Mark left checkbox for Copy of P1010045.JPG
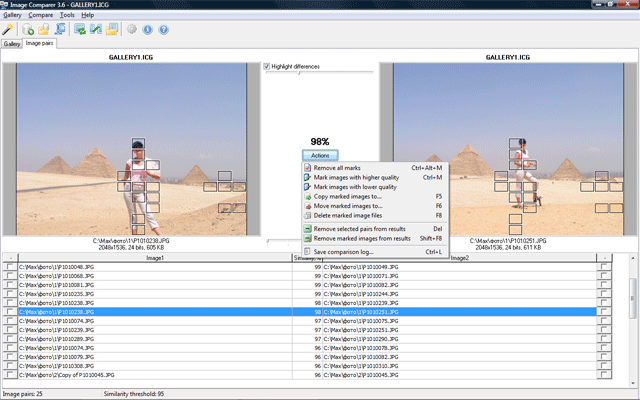The image size is (640, 400). click(x=10, y=375)
